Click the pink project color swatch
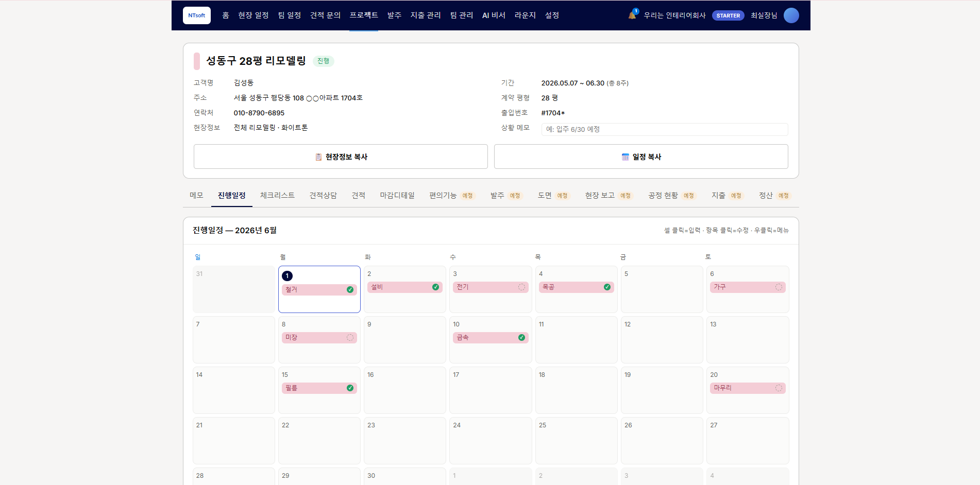980x485 pixels. [197, 61]
